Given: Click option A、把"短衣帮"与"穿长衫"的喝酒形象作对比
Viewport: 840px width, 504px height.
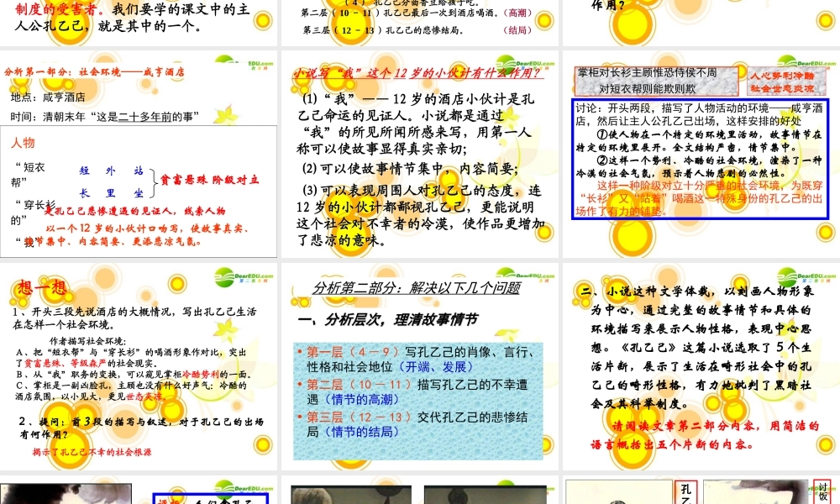Looking at the screenshot, I should pyautogui.click(x=131, y=358).
